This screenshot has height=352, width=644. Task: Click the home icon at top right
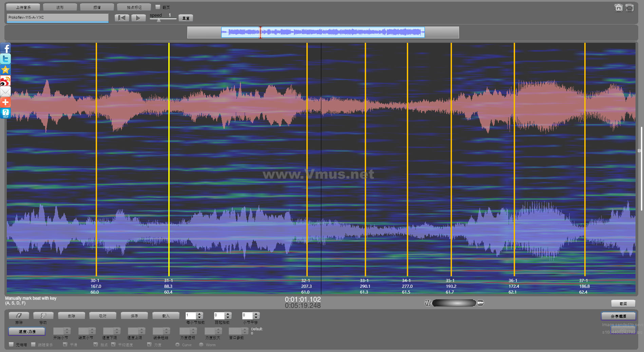point(619,7)
